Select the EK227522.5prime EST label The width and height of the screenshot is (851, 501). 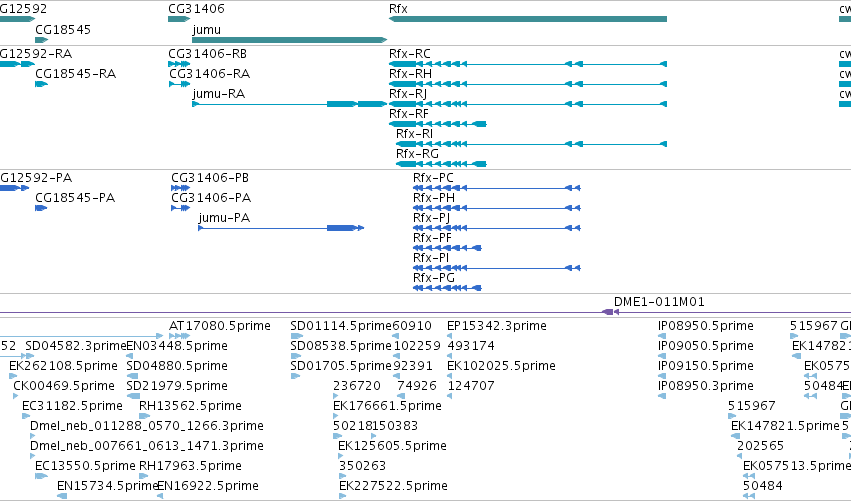tap(393, 487)
